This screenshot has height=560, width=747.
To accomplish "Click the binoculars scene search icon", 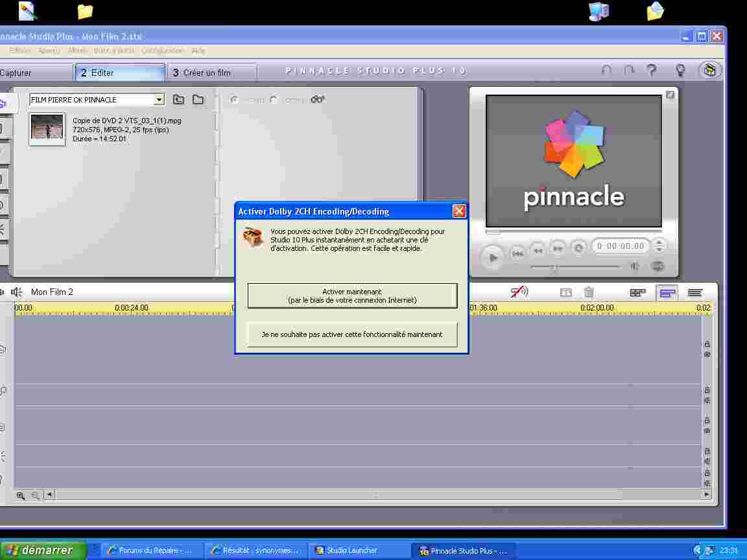I will coord(318,100).
